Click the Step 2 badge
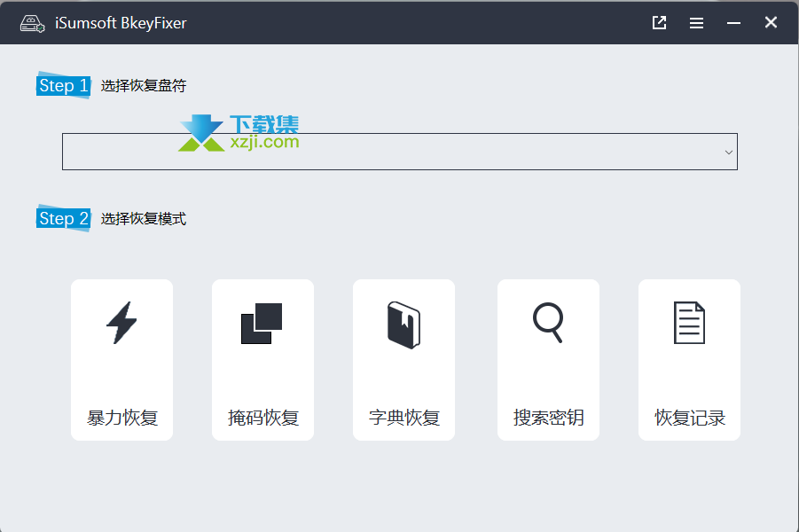 pyautogui.click(x=64, y=218)
